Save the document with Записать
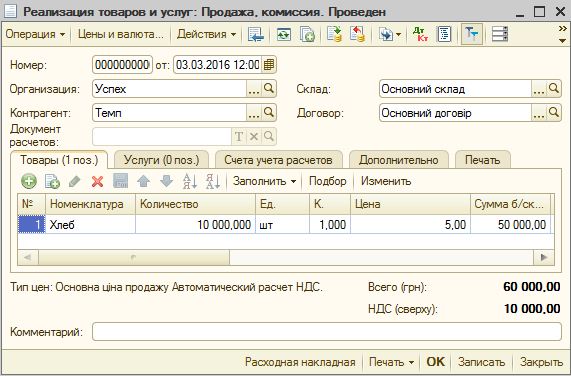The height and width of the screenshot is (376, 571). point(481,362)
